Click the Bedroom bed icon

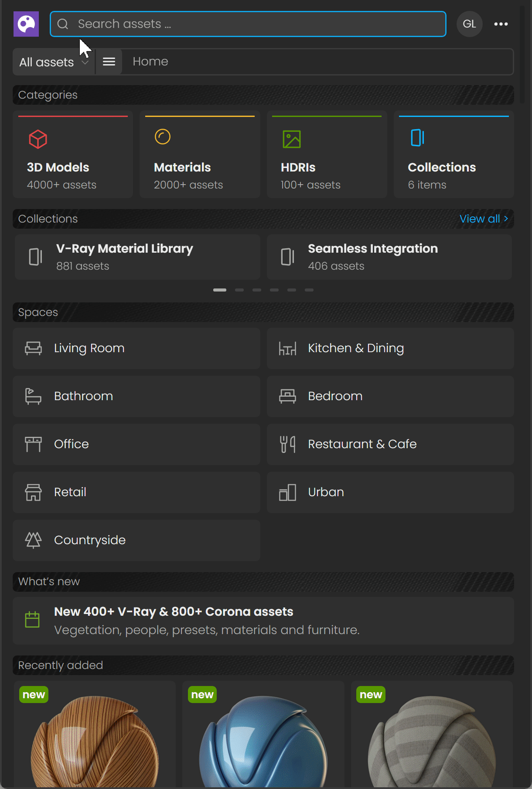tap(287, 396)
